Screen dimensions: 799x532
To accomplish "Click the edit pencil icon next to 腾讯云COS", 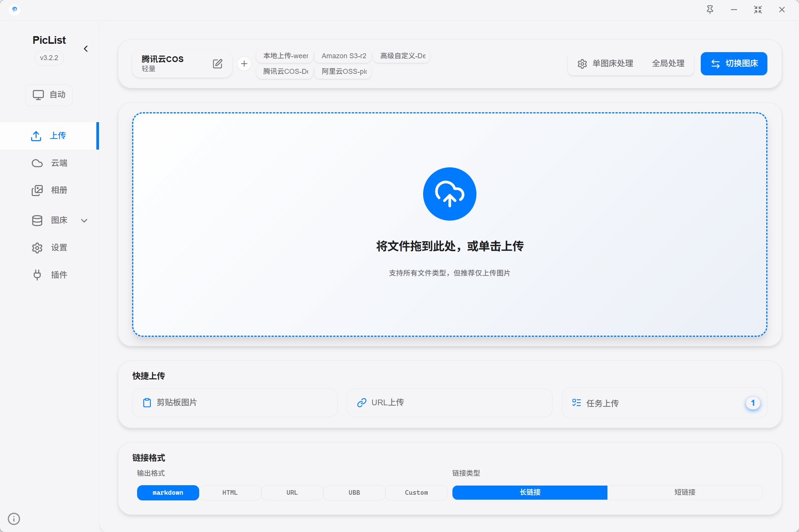I will click(217, 64).
